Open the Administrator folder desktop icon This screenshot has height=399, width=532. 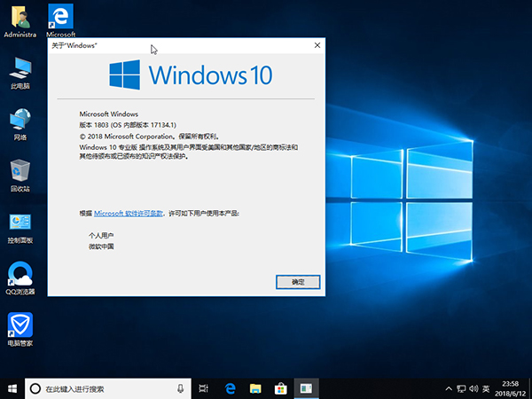(20, 20)
